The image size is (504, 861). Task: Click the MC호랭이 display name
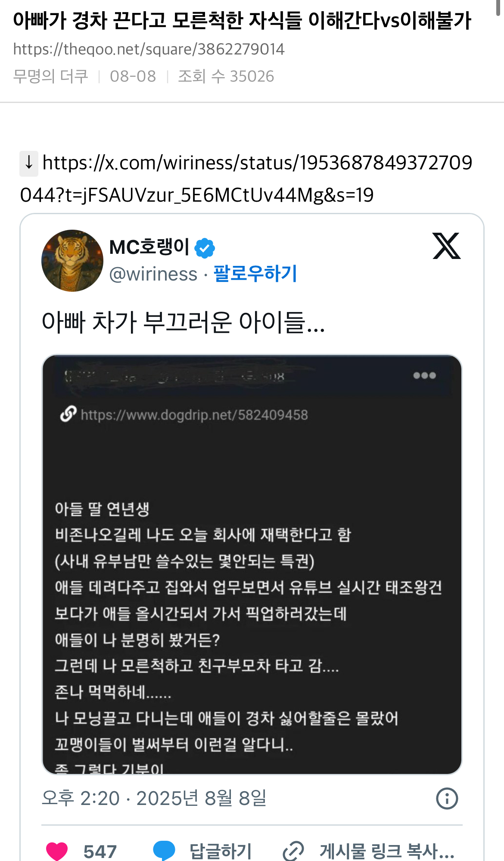point(149,247)
